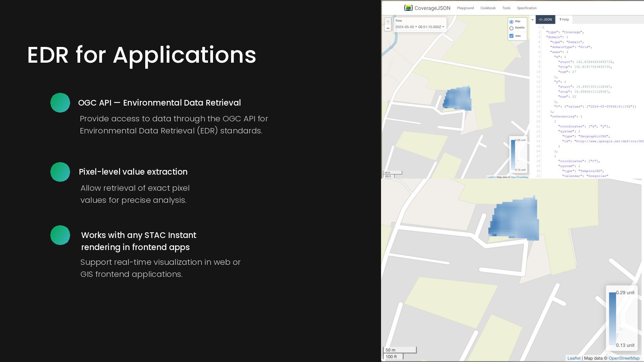Click the Pixel-level value extraction bullet circle
The height and width of the screenshot is (362, 644).
tap(60, 172)
